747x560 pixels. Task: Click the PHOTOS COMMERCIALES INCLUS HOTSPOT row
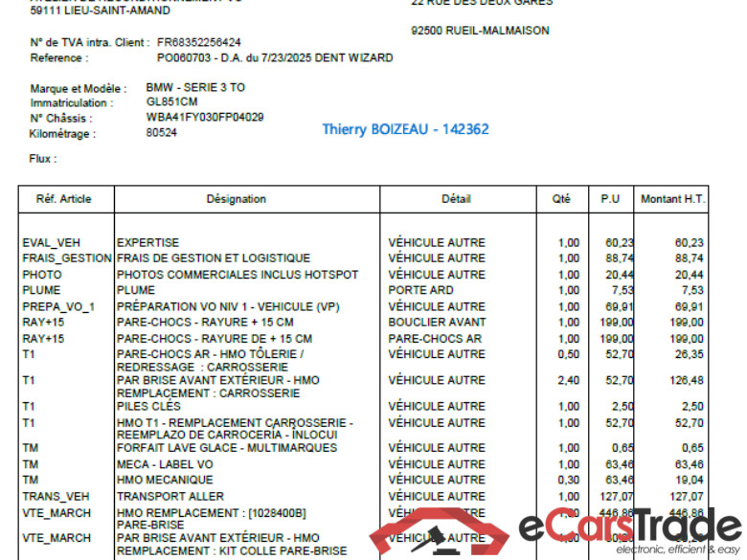(x=238, y=275)
